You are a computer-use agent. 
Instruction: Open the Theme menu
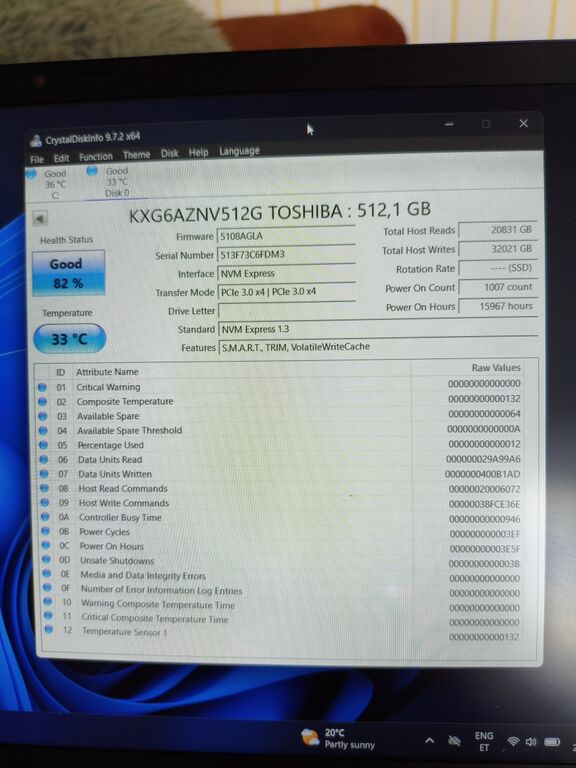136,155
